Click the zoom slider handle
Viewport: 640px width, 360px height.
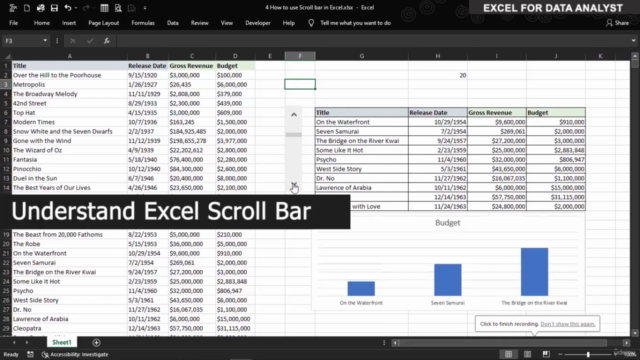coord(588,354)
